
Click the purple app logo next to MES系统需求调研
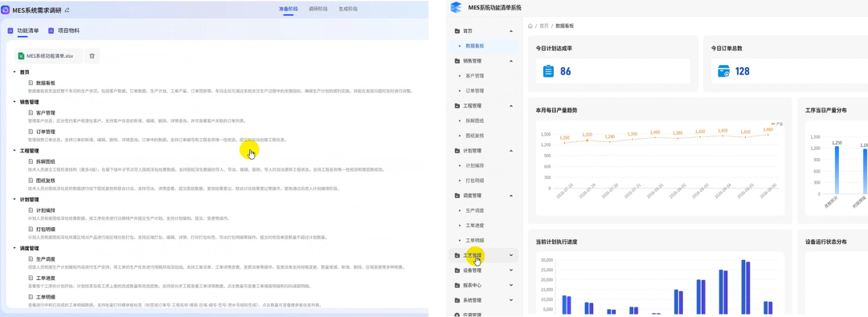coord(6,10)
